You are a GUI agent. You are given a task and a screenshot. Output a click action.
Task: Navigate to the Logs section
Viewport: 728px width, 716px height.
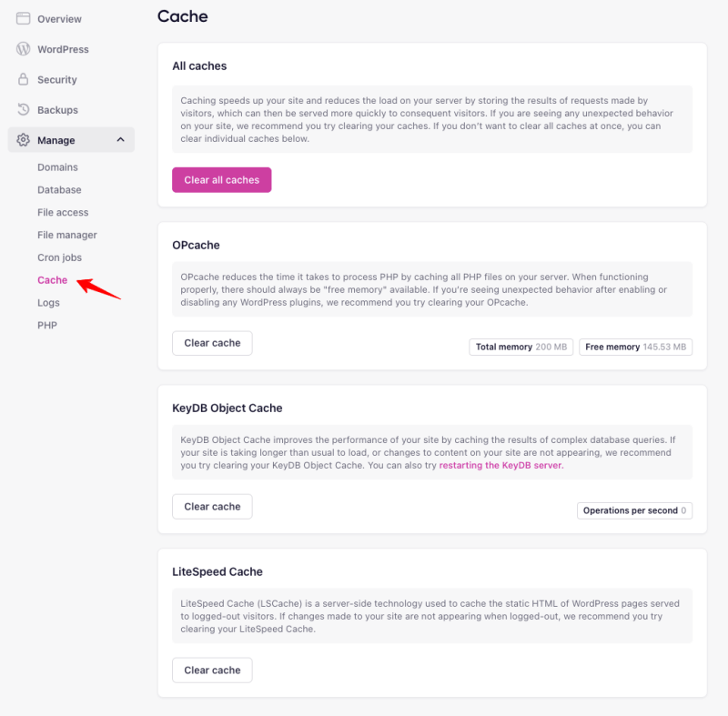[x=48, y=302]
